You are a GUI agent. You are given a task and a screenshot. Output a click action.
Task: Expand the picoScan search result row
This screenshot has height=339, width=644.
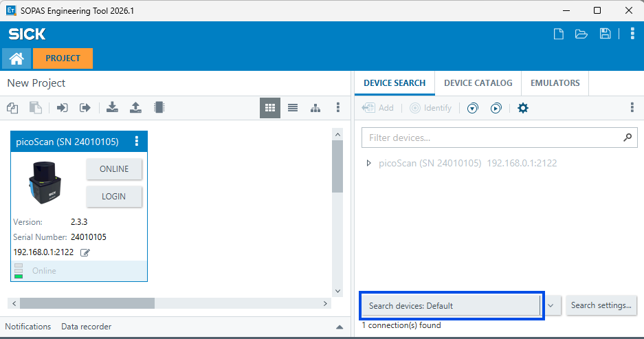click(x=369, y=163)
